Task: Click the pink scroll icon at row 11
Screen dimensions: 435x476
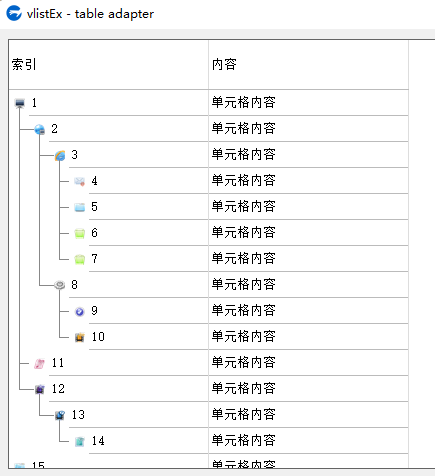Action: coord(40,363)
